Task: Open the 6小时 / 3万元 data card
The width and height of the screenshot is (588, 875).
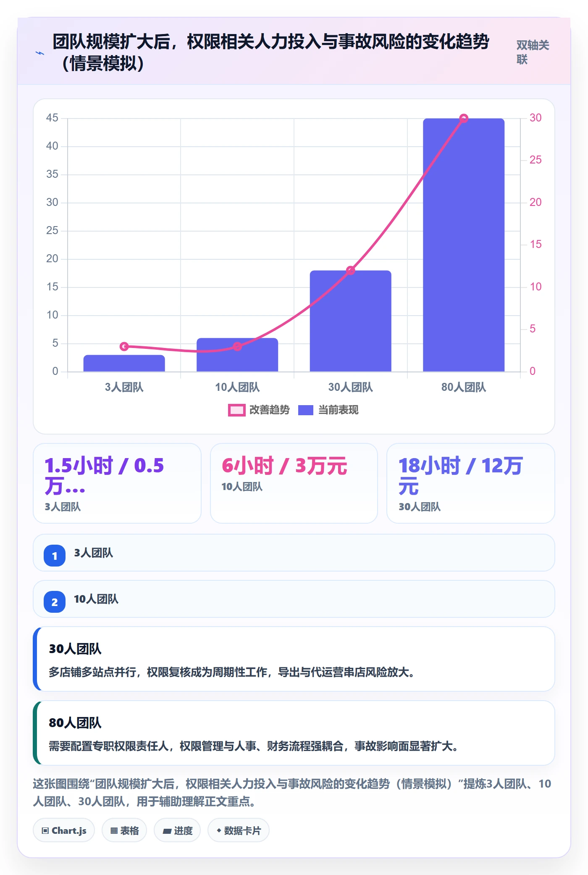Action: tap(294, 483)
